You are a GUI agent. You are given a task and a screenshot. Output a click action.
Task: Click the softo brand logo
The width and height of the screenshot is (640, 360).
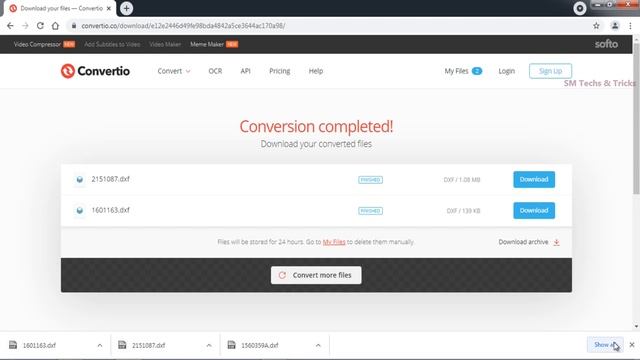[606, 44]
